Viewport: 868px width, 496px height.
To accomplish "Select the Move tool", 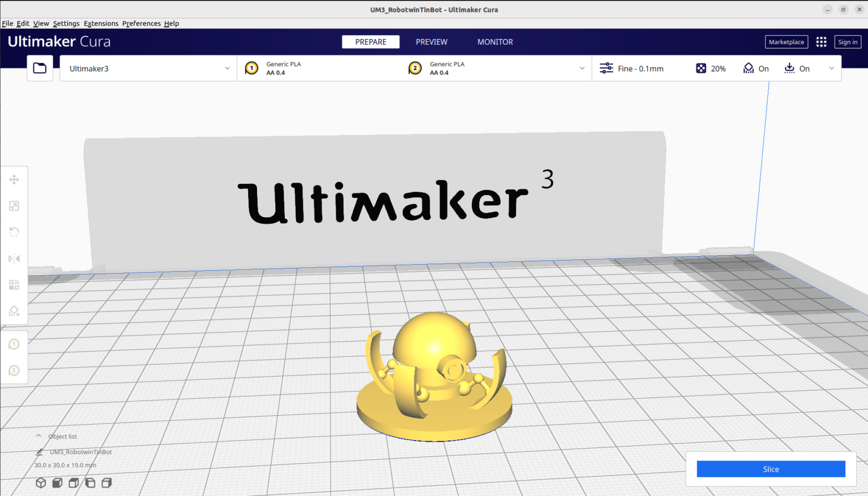I will pyautogui.click(x=14, y=180).
